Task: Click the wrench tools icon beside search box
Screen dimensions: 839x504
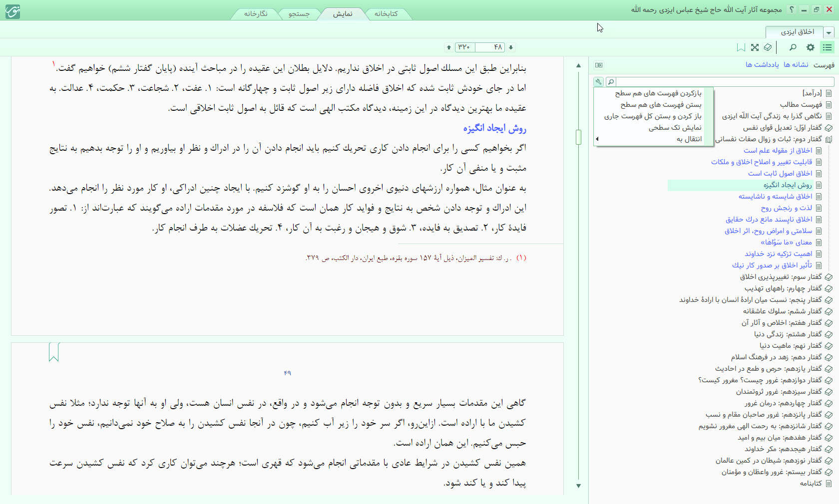Action: [598, 82]
